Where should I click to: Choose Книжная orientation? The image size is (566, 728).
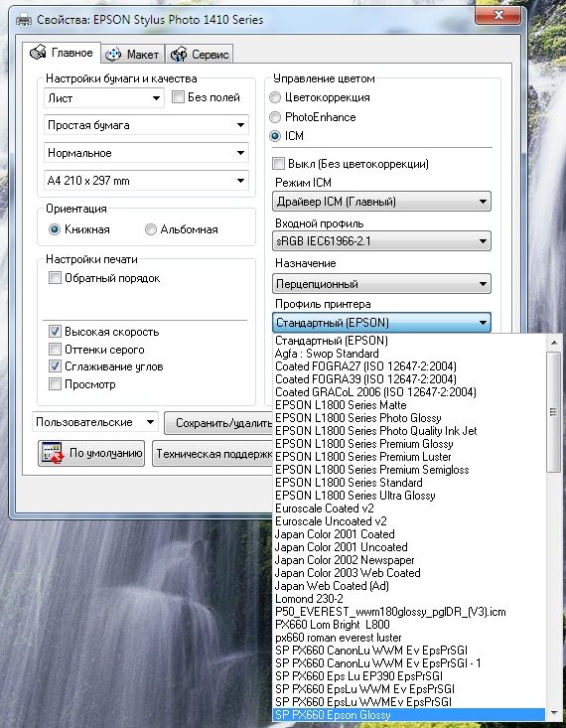coord(55,229)
